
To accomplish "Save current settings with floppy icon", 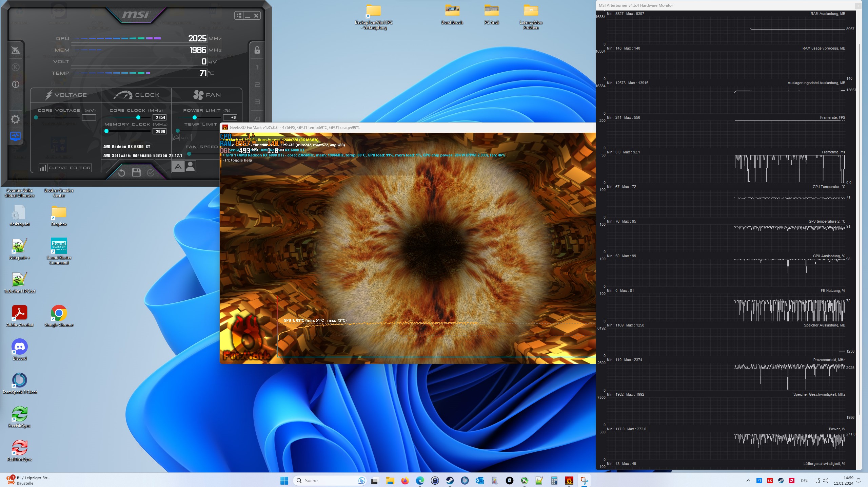I will click(x=136, y=173).
